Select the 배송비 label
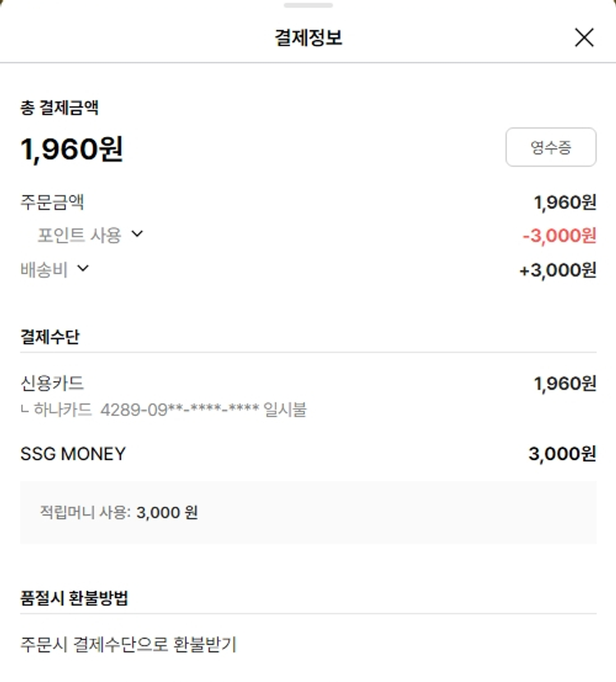Viewport: 616px width, 682px height. pyautogui.click(x=44, y=269)
